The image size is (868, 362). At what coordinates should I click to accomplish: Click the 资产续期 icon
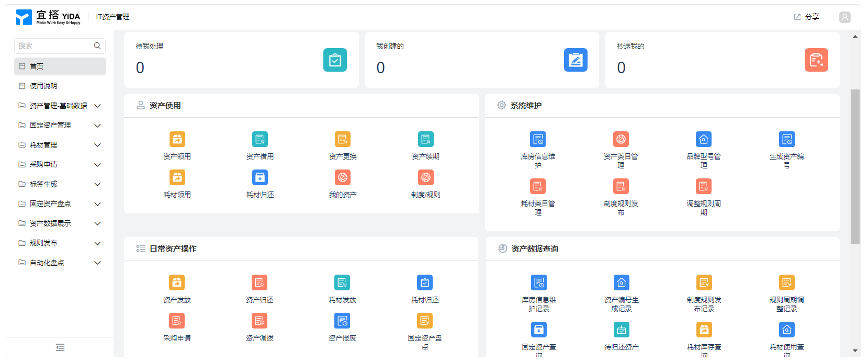pos(426,139)
